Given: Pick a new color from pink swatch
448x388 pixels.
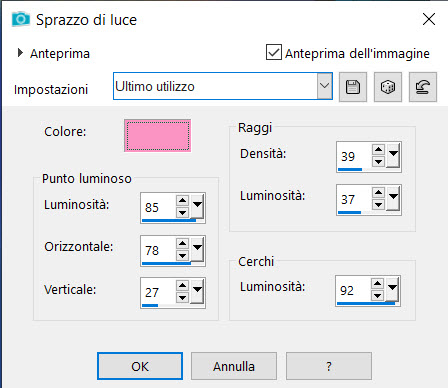Looking at the screenshot, I should click(x=158, y=136).
